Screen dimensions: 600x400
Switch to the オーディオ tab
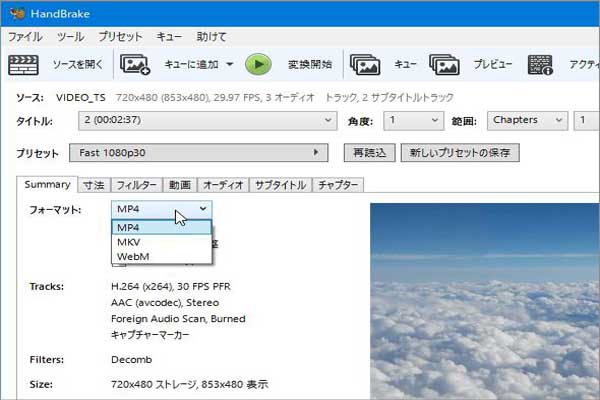pyautogui.click(x=223, y=185)
